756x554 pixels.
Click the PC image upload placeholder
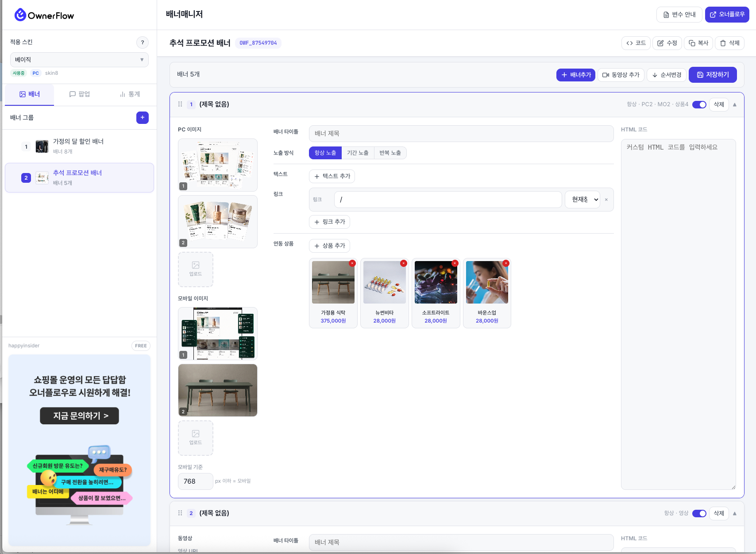196,269
